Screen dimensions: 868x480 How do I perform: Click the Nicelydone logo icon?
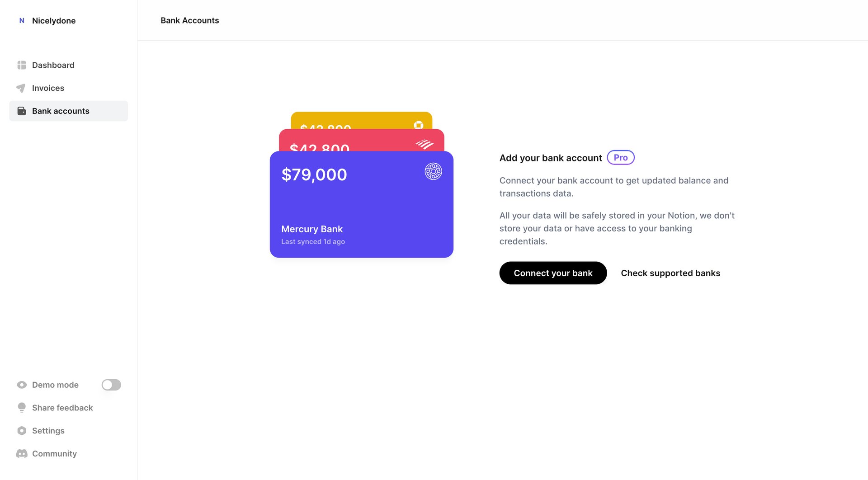click(x=21, y=20)
